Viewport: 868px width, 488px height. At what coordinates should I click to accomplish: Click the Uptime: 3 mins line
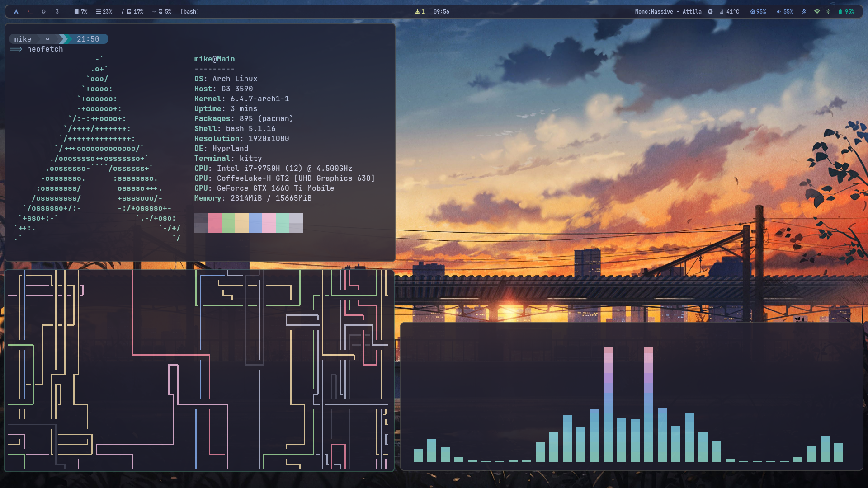click(x=226, y=109)
